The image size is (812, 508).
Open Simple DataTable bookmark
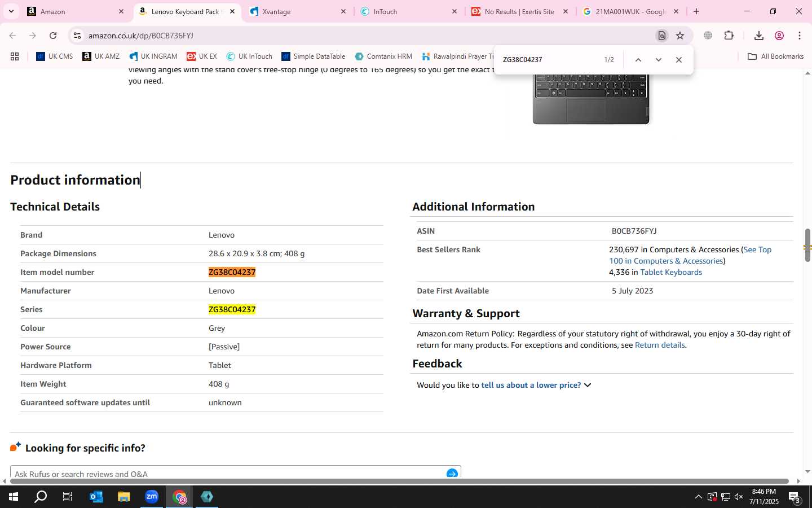pos(314,56)
